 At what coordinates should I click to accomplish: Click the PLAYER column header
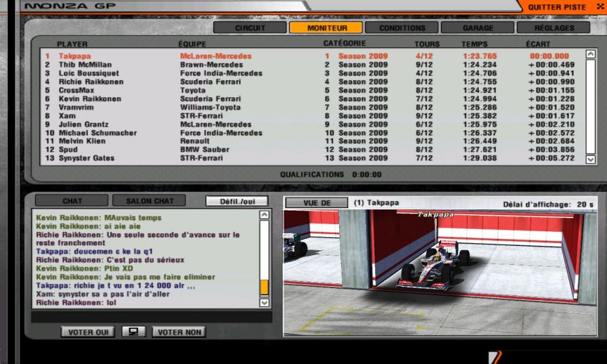coord(72,44)
